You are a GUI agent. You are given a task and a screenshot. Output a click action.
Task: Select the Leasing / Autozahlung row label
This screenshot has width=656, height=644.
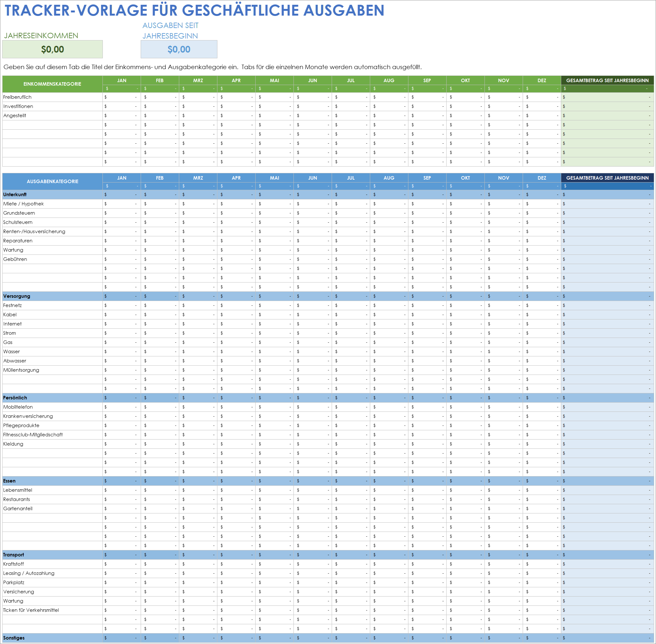pyautogui.click(x=53, y=573)
